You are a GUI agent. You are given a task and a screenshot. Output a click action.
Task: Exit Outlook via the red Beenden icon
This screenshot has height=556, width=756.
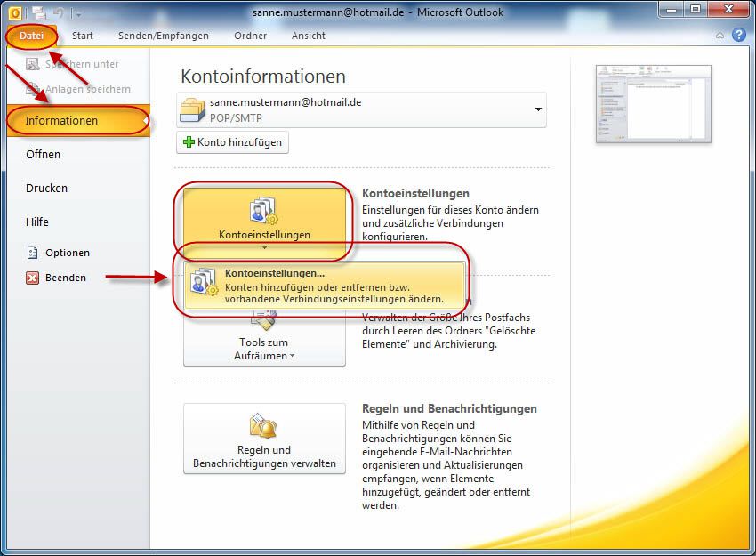point(31,278)
